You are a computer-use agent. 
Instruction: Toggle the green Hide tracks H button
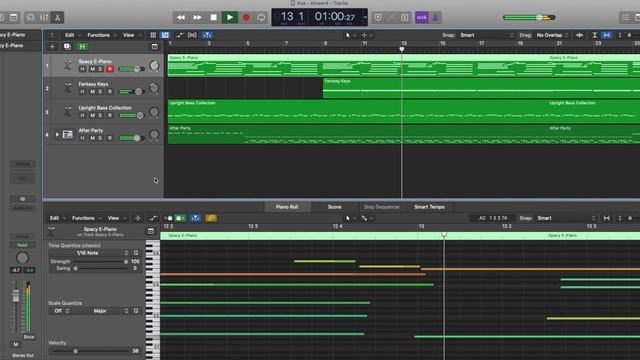point(82,47)
